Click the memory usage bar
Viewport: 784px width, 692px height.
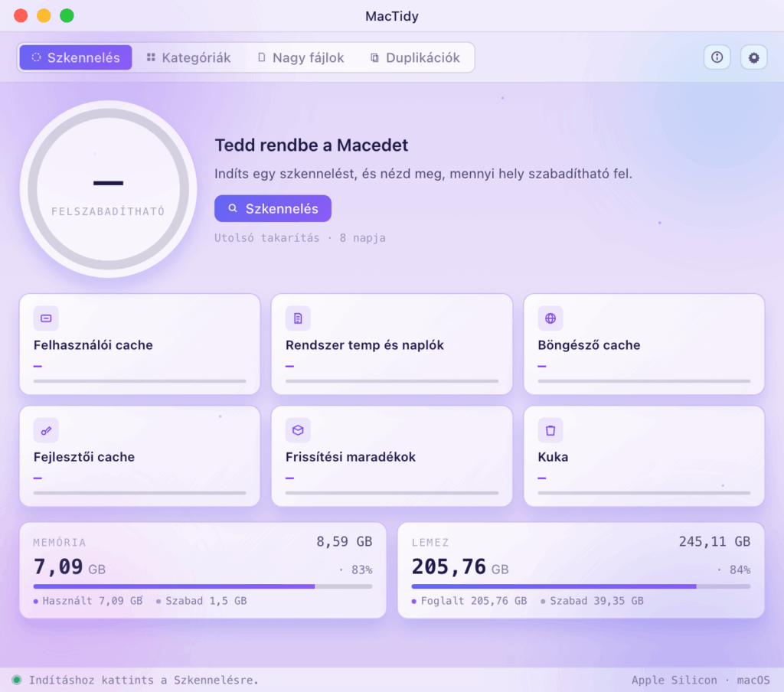[x=203, y=586]
